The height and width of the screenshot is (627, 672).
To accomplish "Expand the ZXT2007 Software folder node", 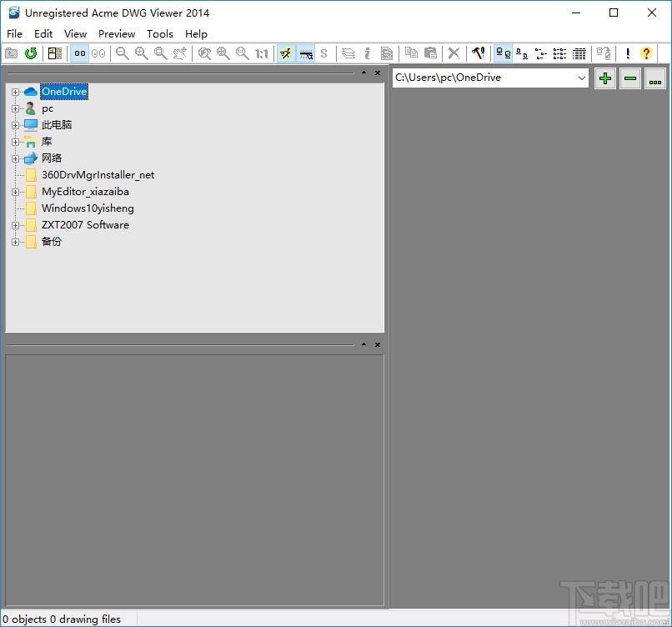I will click(17, 225).
